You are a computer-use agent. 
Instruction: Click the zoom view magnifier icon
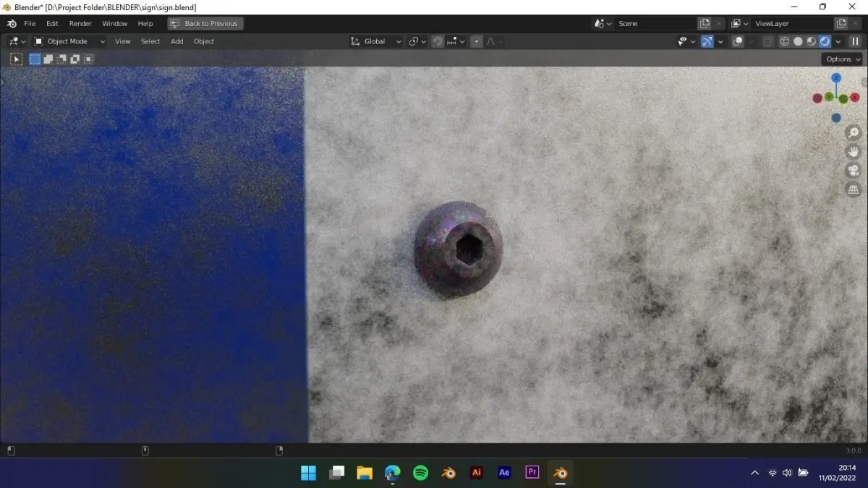[854, 133]
